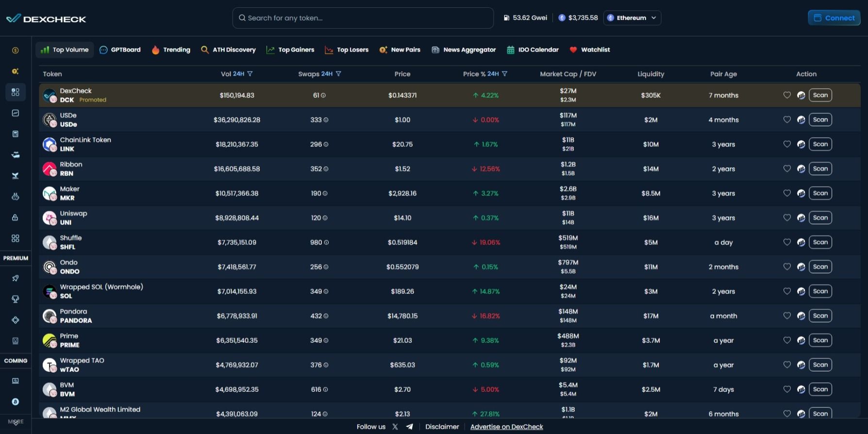868x434 pixels.
Task: Open the Ethereum network dropdown
Action: point(632,18)
